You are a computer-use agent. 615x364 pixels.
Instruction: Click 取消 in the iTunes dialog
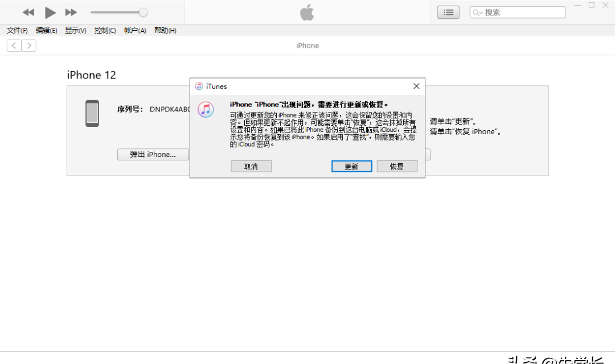[x=251, y=167]
